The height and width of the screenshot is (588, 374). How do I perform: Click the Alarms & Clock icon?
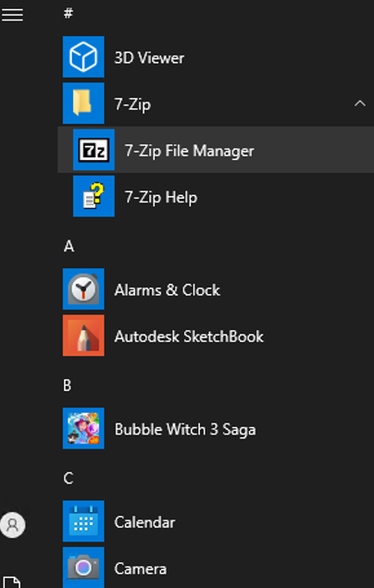coord(83,289)
